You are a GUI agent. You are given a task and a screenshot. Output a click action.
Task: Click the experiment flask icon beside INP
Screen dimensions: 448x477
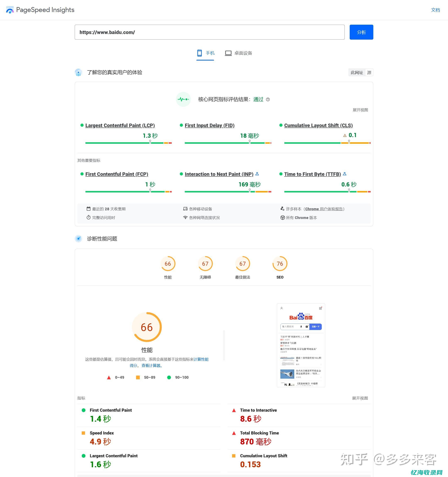[x=257, y=174]
